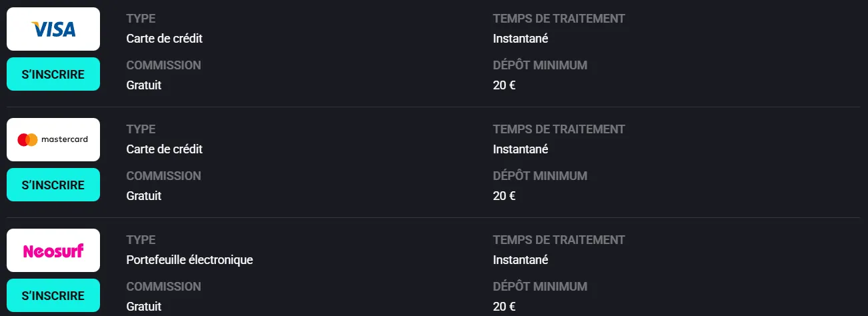Image resolution: width=868 pixels, height=316 pixels.
Task: Click 'Instantané' in the Visa row
Action: point(520,39)
